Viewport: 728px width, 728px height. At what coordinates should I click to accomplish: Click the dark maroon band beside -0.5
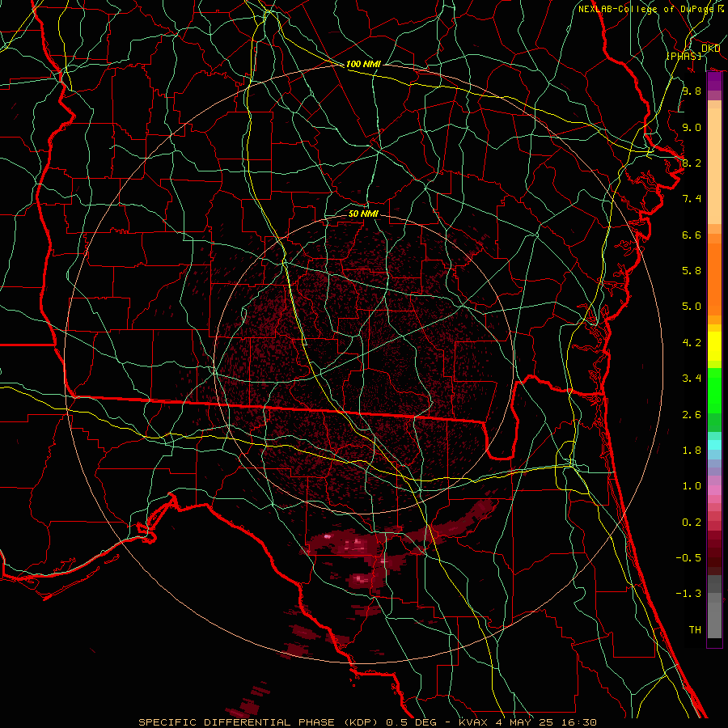click(x=714, y=557)
